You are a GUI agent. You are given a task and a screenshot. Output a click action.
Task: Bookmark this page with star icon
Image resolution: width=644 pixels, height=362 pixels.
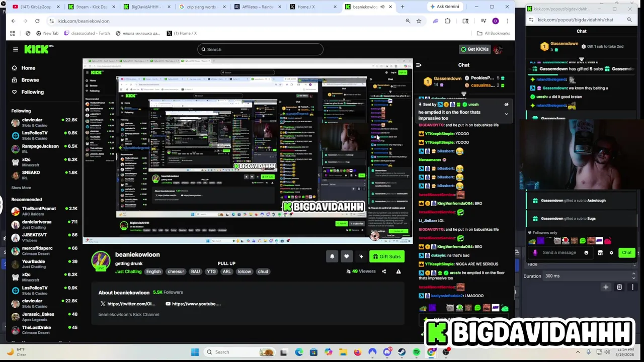click(419, 21)
